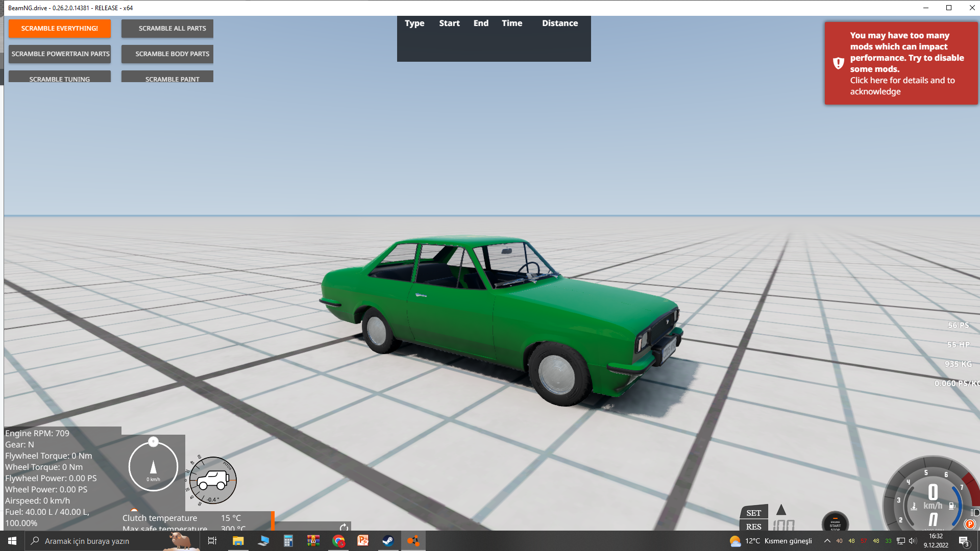This screenshot has width=980, height=551.
Task: Click the refresh arrow icon near clutch panel
Action: [344, 527]
